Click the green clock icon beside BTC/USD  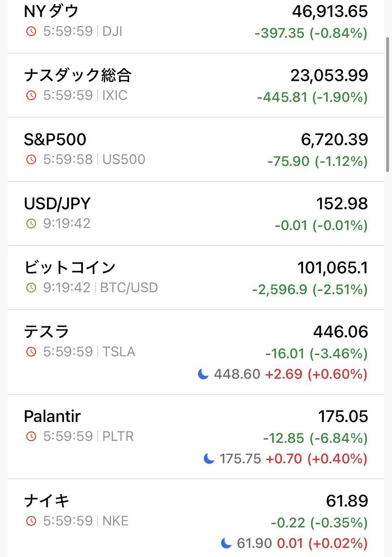click(x=31, y=288)
